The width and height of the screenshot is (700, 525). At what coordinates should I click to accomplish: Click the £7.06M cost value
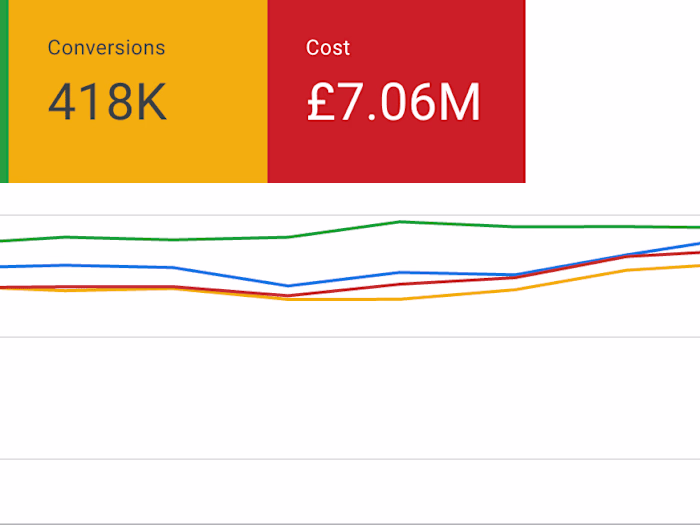click(393, 102)
